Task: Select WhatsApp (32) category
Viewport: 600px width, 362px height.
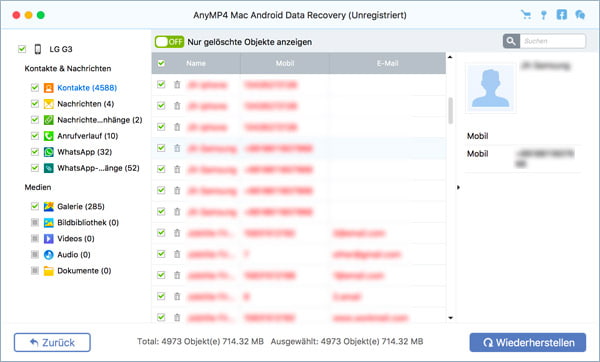Action: click(85, 152)
